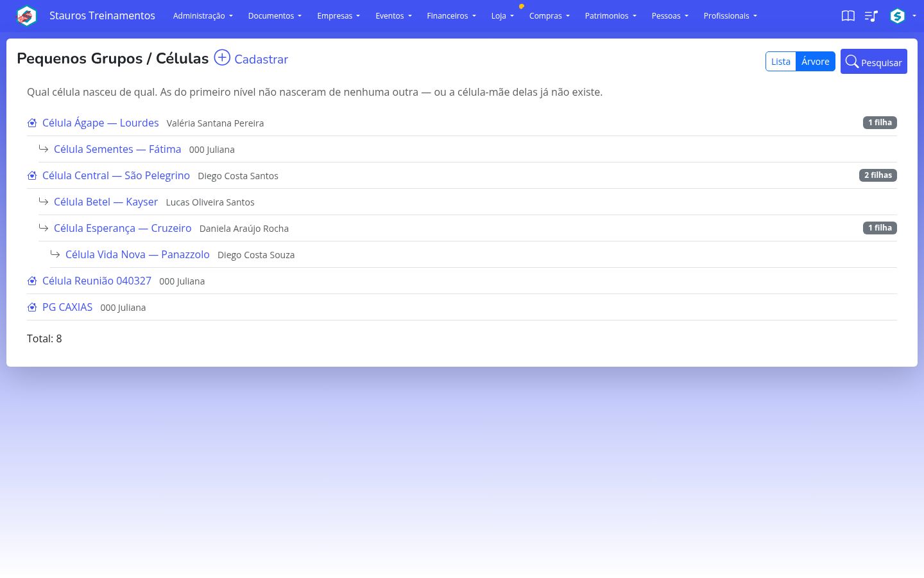Viewport: 924px width, 578px height.
Task: Open the book documentation icon
Action: [848, 16]
